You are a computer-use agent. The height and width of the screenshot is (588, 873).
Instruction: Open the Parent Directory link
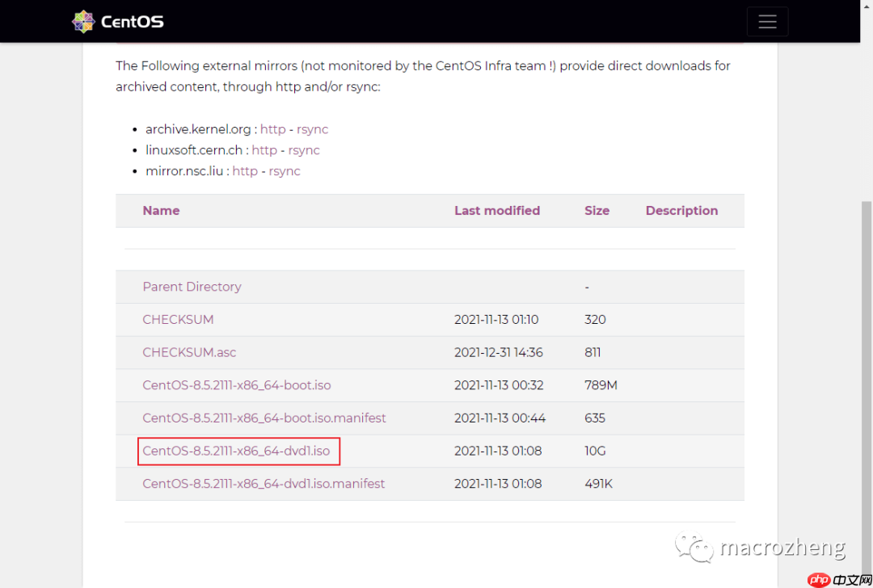coord(192,287)
